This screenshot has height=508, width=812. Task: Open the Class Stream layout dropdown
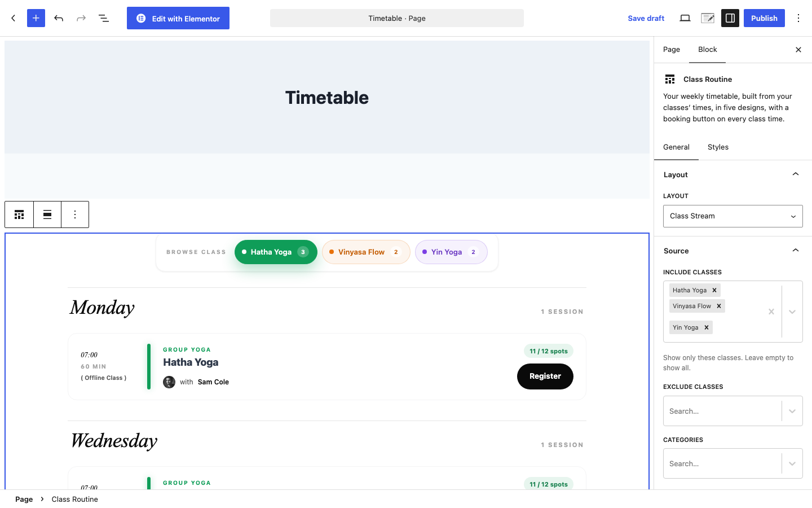pyautogui.click(x=733, y=216)
